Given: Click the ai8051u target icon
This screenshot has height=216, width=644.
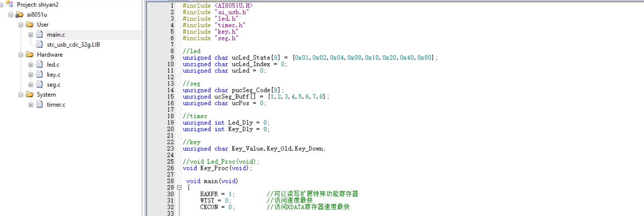Looking at the screenshot, I should tap(20, 15).
